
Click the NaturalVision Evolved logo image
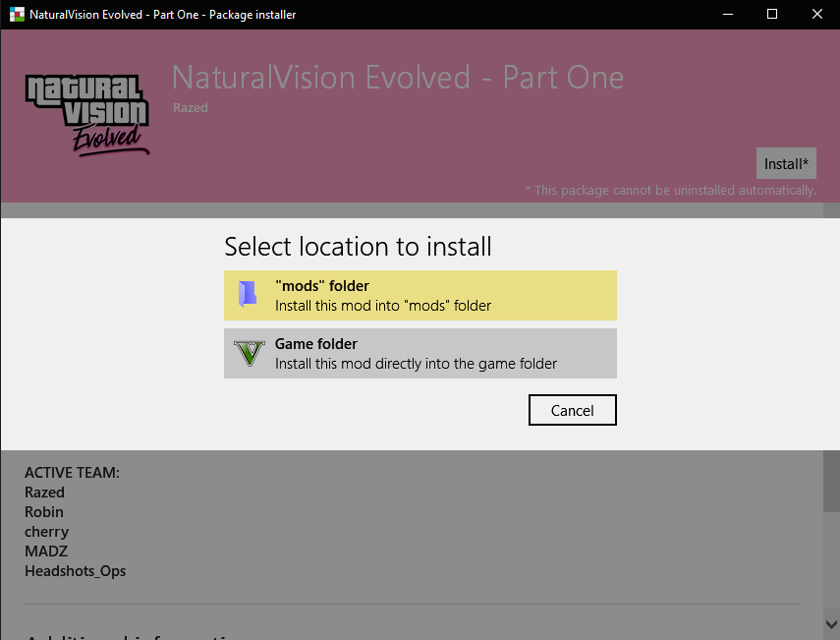click(87, 115)
